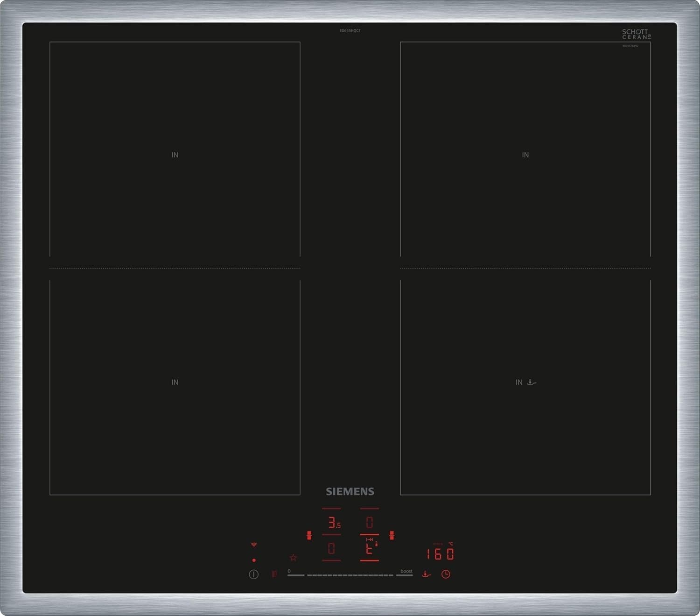Select the bottom-left zone display showing 0

pos(331,549)
